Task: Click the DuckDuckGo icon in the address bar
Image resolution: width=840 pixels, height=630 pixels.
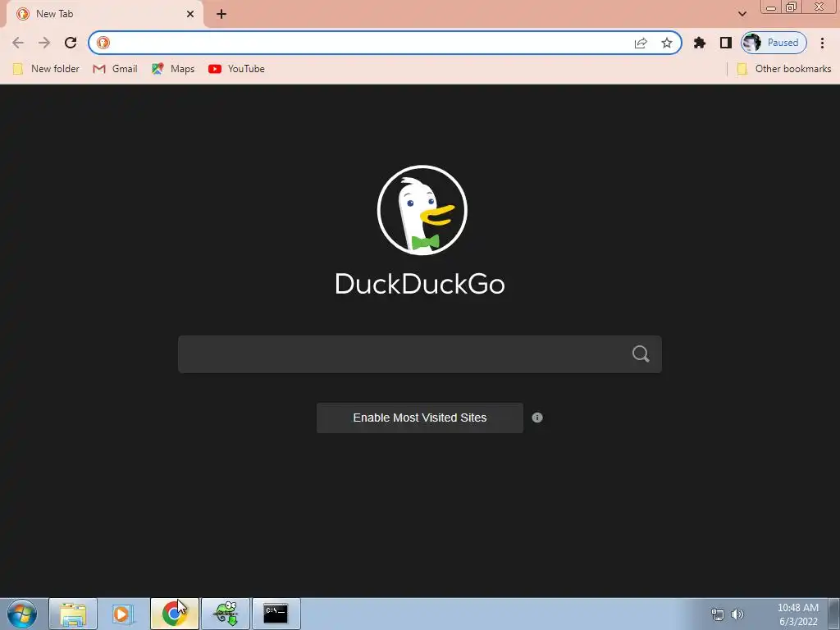Action: pos(103,43)
